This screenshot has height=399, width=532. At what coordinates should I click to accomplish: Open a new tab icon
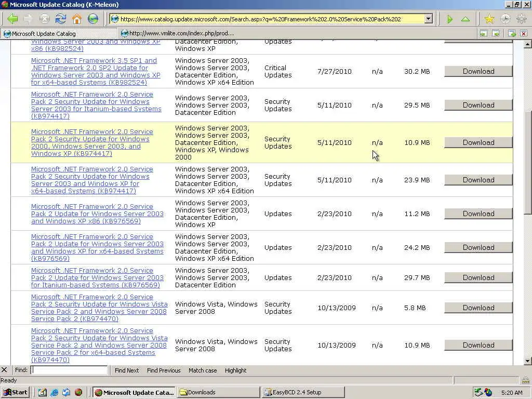[512, 33]
